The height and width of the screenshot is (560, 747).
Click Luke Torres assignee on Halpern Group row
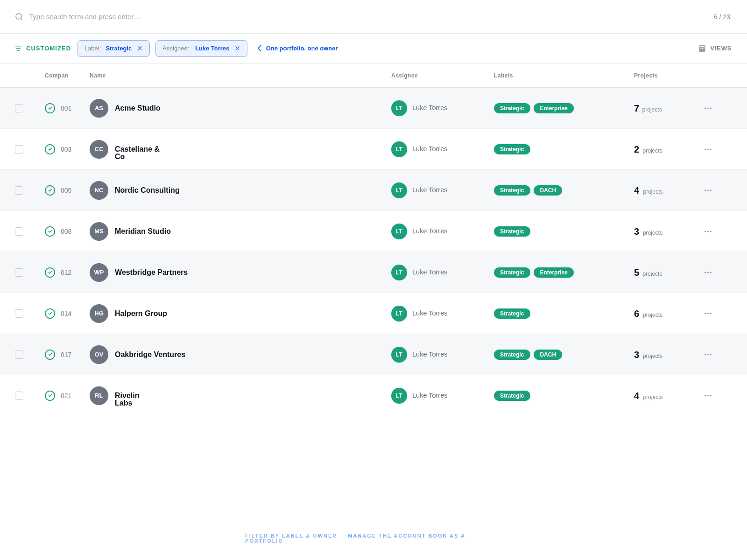[419, 314]
